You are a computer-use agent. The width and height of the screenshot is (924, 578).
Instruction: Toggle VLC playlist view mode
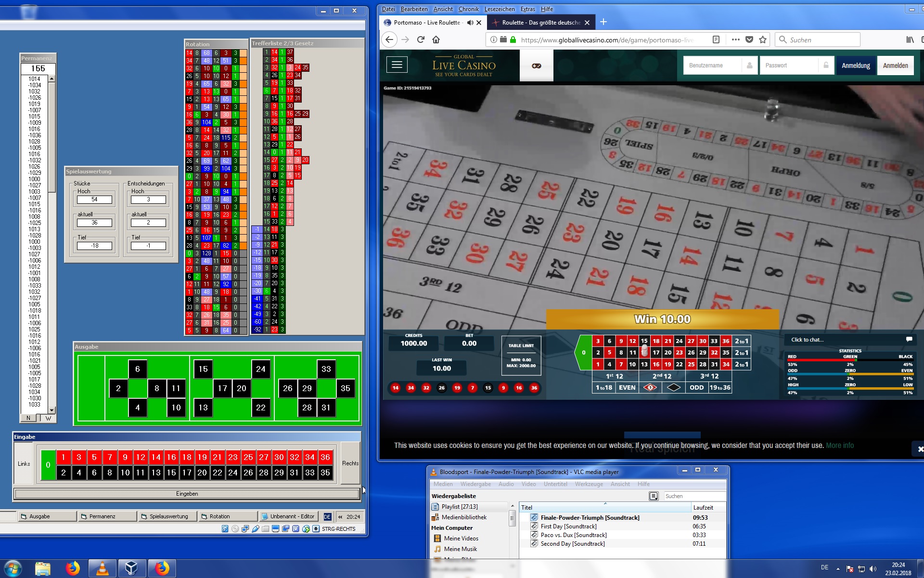(x=653, y=496)
